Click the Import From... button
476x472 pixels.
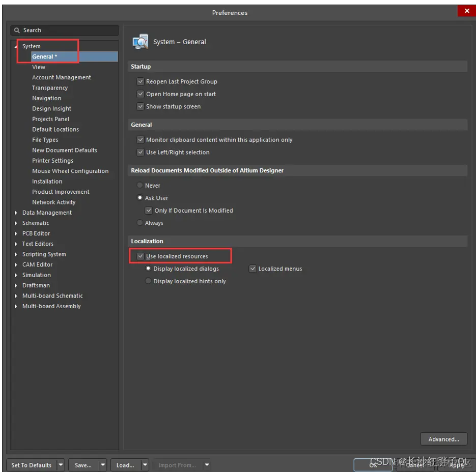[x=177, y=465]
